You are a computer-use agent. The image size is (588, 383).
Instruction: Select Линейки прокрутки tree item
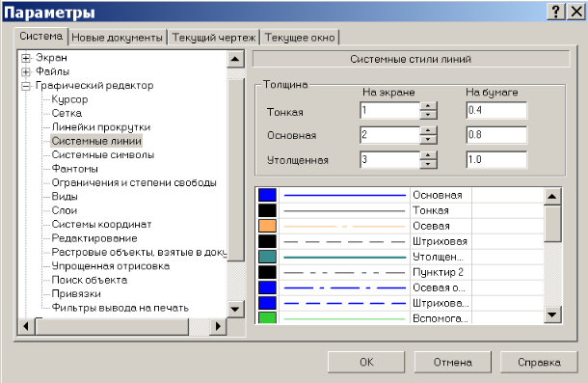click(x=101, y=127)
